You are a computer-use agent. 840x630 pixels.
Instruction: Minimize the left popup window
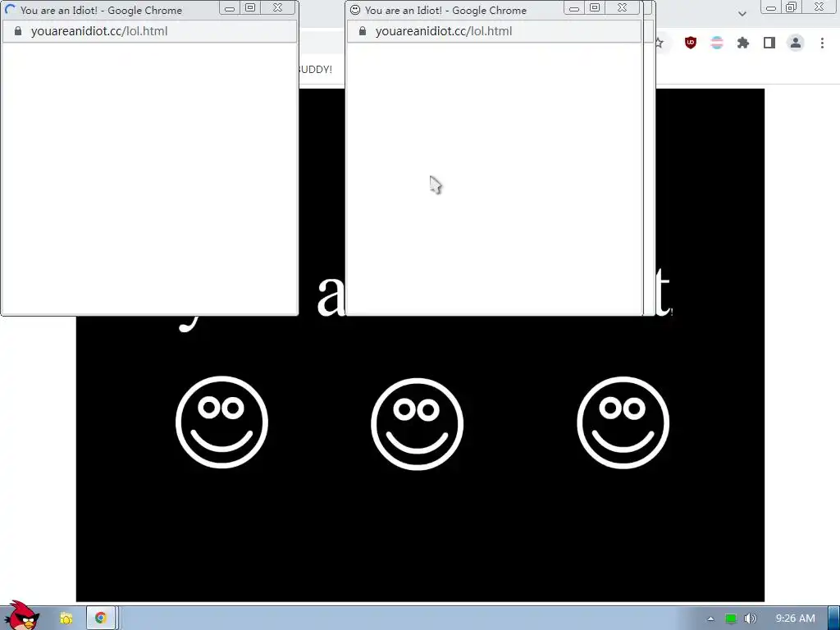[230, 7]
